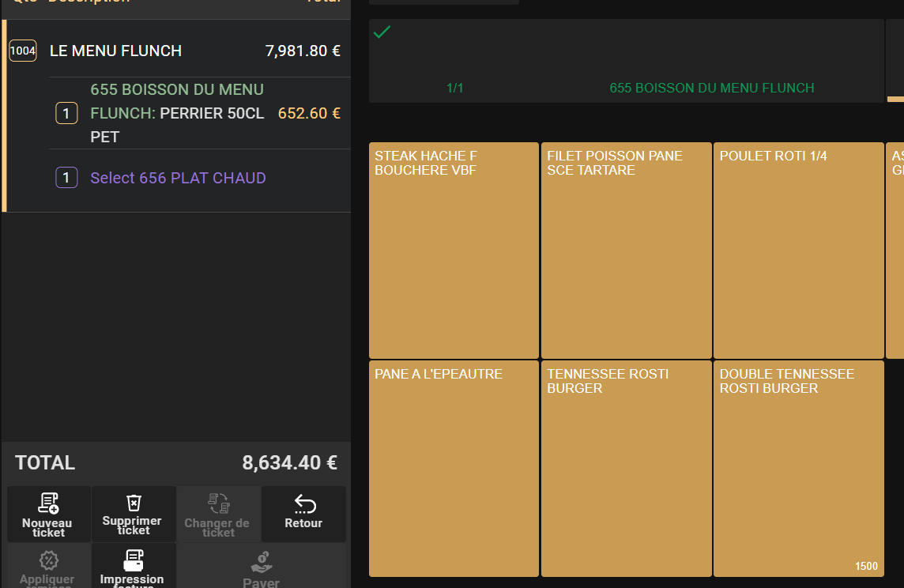904x588 pixels.
Task: Open Appliquer remises discount icon
Action: 49,560
